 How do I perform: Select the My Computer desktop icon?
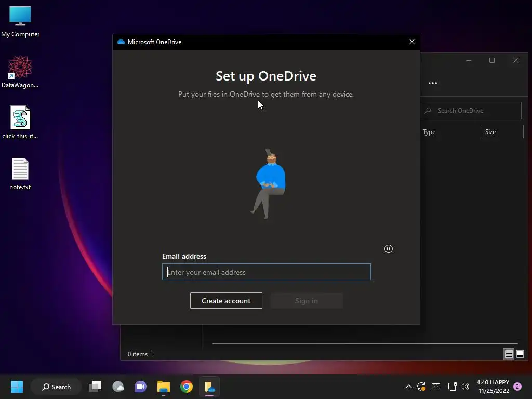(x=20, y=22)
